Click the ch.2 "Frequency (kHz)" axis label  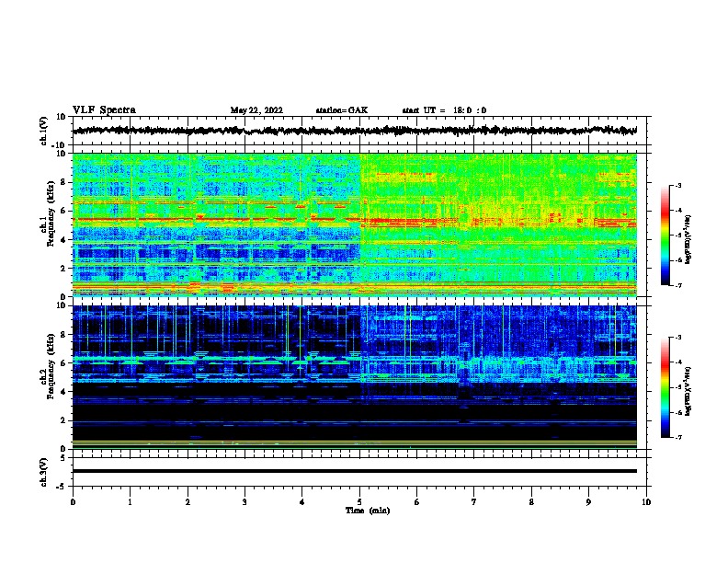[51, 366]
